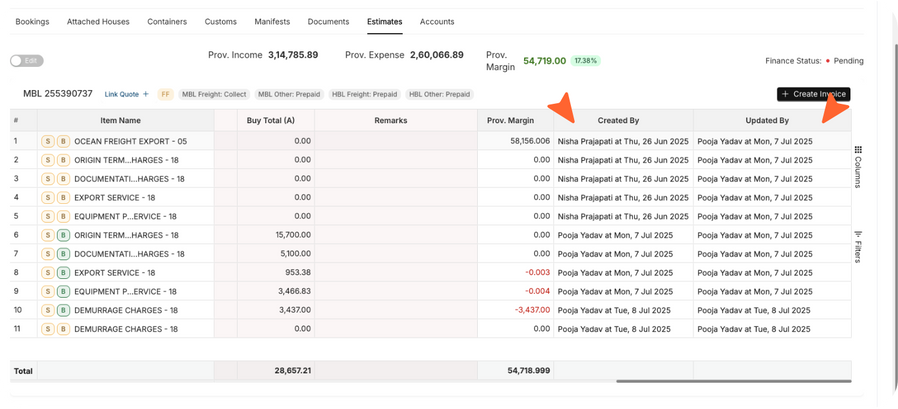Click S badge on row 8 EXPORT SERVICE
This screenshot has height=409, width=898.
tap(48, 273)
